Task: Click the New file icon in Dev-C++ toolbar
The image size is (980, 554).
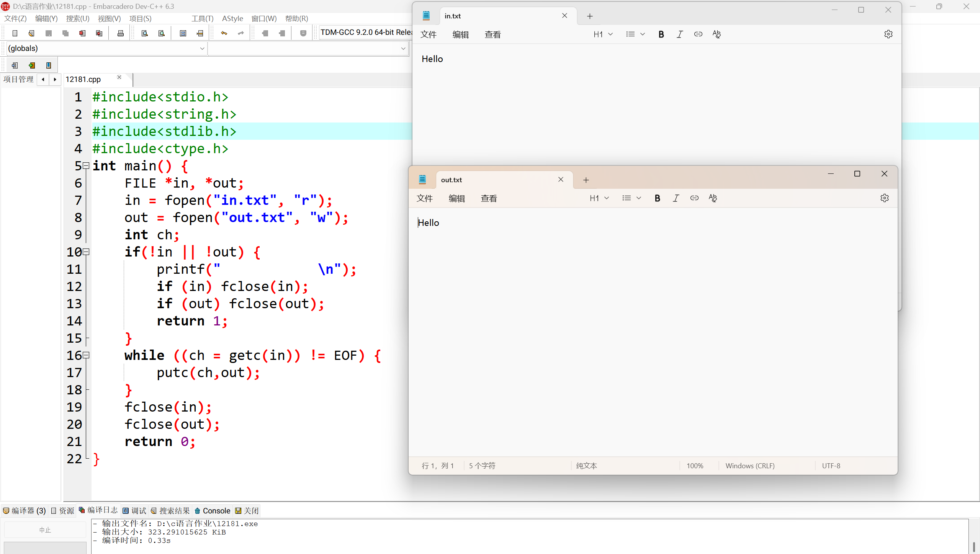Action: [15, 33]
